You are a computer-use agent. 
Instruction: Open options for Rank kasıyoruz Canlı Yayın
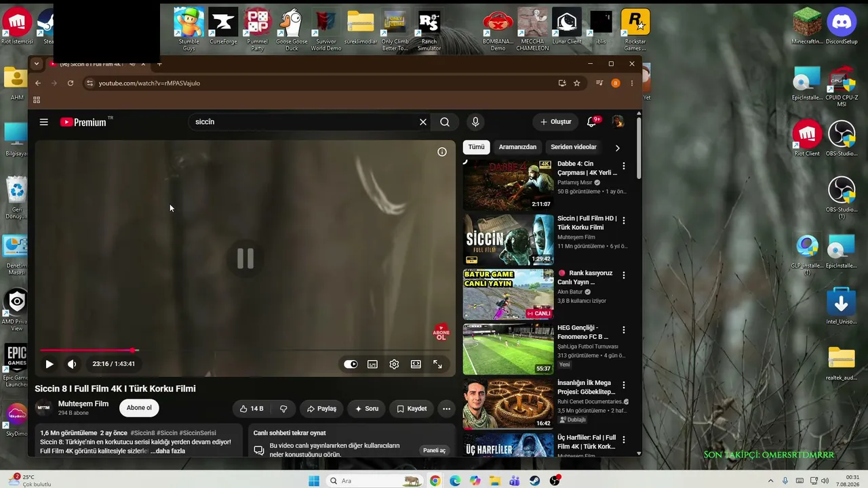coord(624,275)
